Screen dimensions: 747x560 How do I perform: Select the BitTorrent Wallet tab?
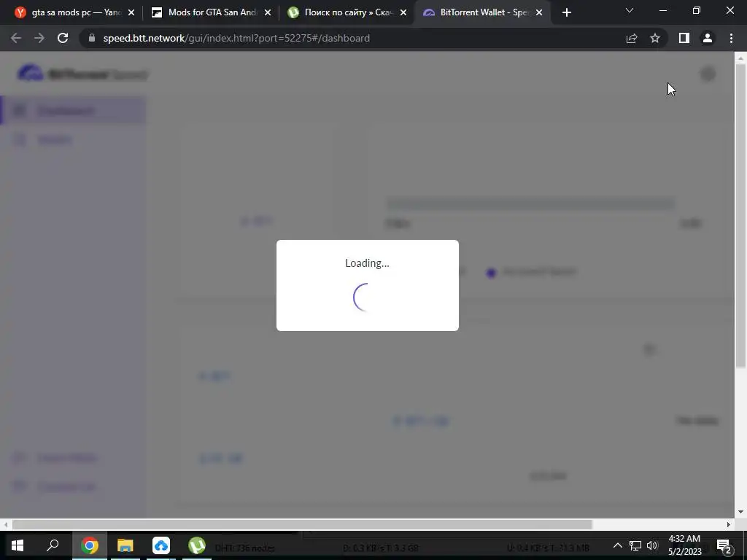click(x=481, y=12)
